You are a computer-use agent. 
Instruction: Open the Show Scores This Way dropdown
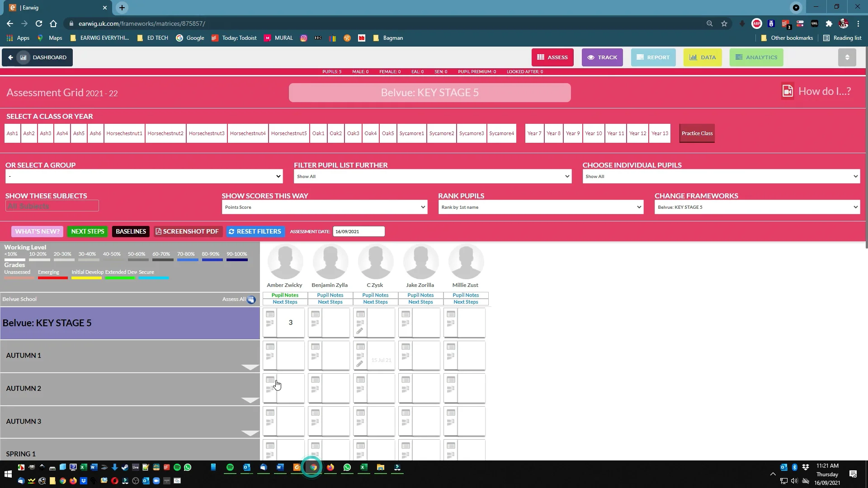[x=324, y=207]
